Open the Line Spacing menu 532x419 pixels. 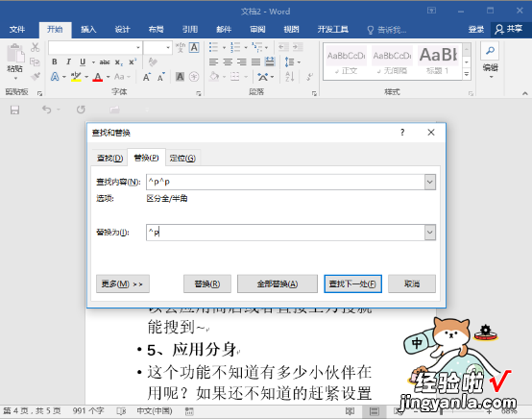[x=292, y=62]
